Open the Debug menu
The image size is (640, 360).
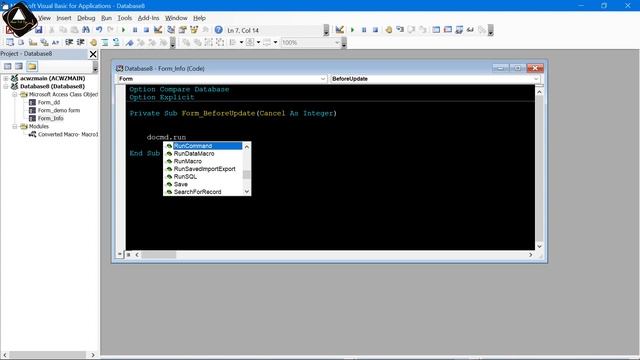(86, 18)
